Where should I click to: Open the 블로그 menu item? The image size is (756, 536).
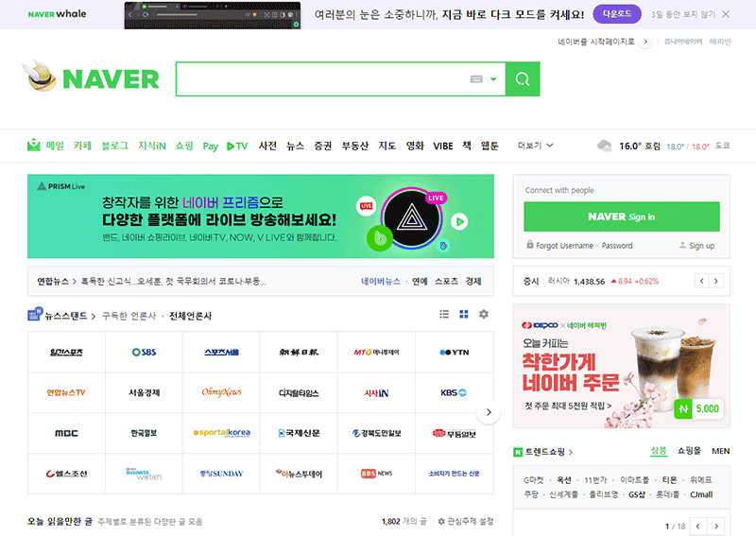click(114, 146)
